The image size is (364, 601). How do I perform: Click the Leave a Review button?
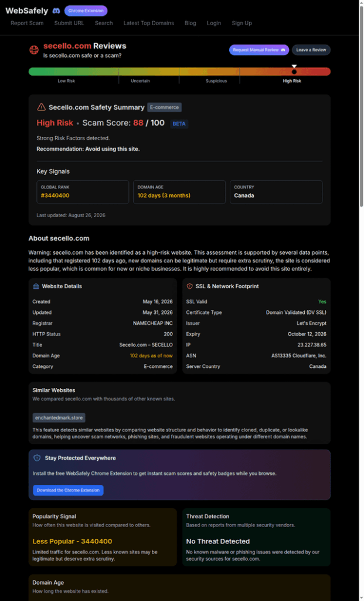[311, 50]
